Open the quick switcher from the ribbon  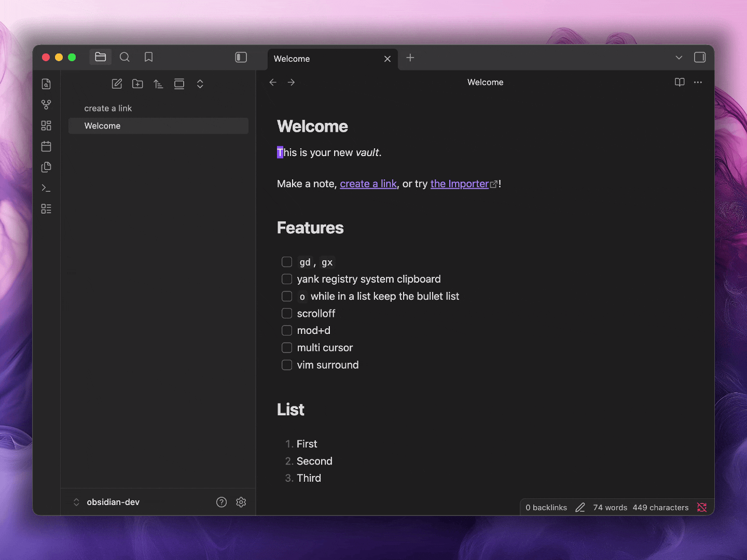(x=46, y=84)
